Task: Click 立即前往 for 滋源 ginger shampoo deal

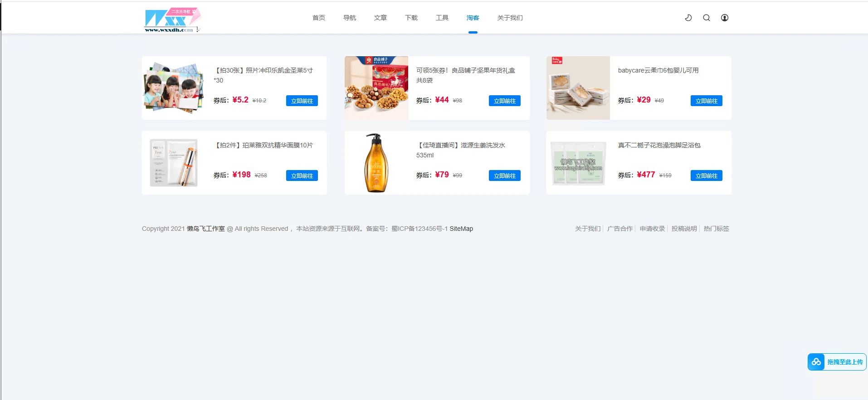Action: coord(505,176)
